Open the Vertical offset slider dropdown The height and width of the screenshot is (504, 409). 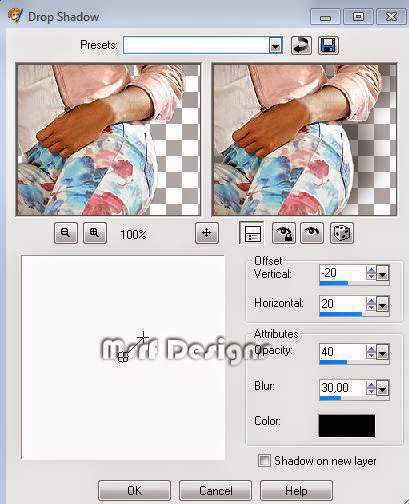(x=383, y=274)
